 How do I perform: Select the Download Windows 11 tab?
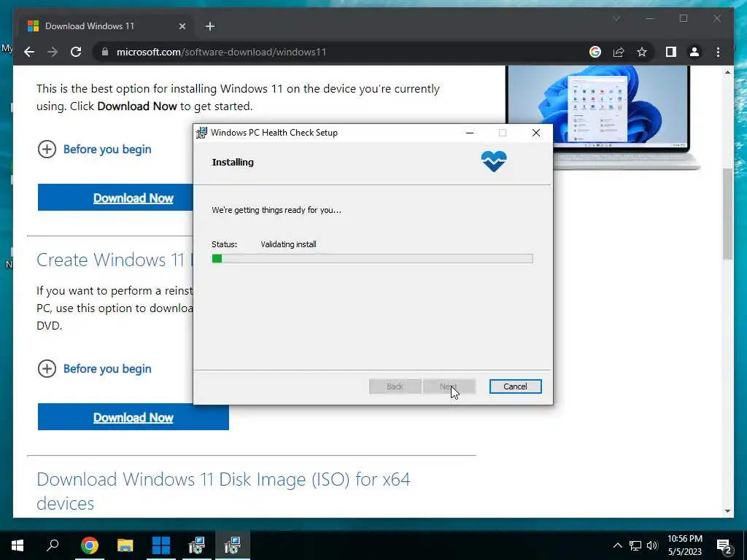[x=106, y=26]
